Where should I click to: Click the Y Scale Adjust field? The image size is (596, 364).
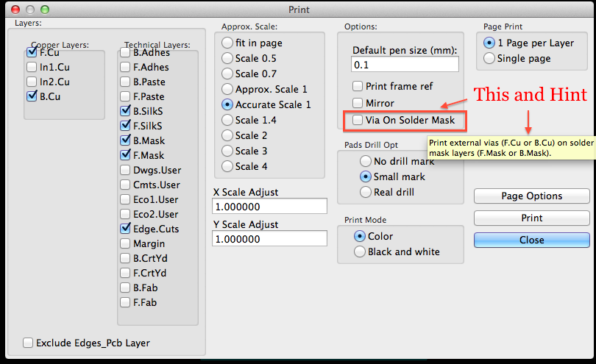269,238
